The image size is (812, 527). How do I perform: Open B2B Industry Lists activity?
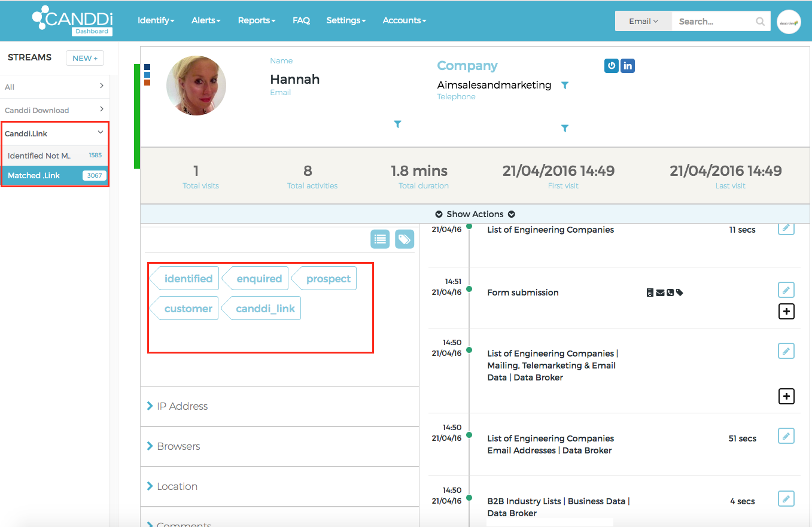pos(558,507)
